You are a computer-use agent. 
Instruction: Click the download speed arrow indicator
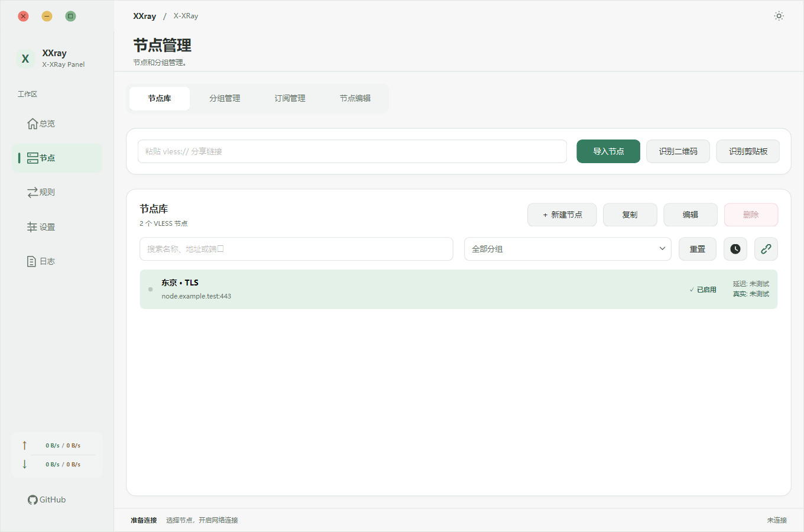coord(24,464)
